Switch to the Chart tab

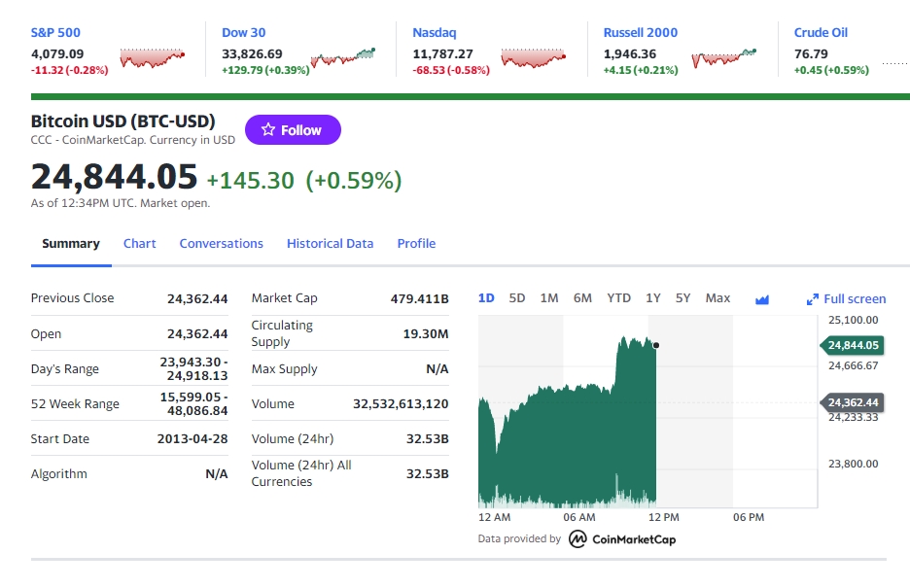pos(139,244)
